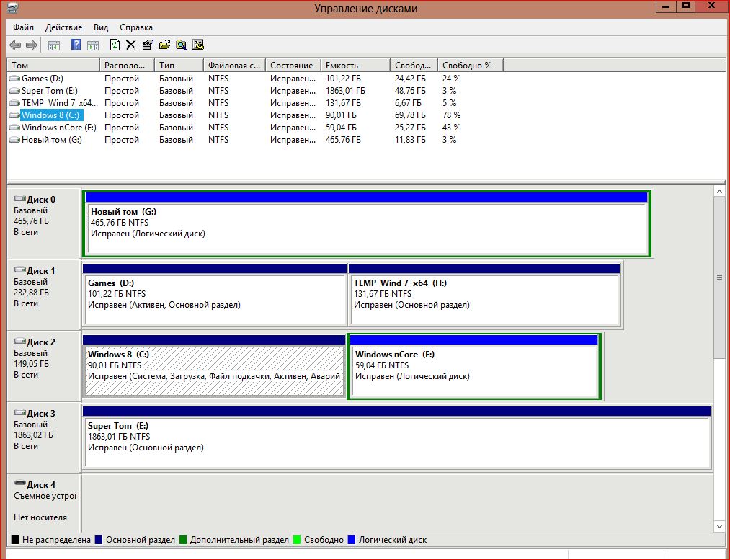Click the magnifier search icon in toolbar
Screen dimensions: 730x560
click(x=181, y=45)
